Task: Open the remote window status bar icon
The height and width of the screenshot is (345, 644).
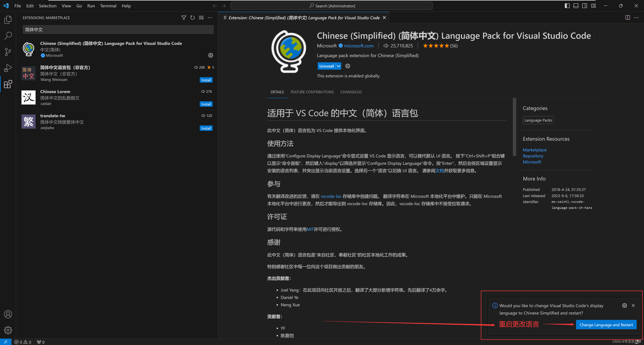Action: (6, 342)
